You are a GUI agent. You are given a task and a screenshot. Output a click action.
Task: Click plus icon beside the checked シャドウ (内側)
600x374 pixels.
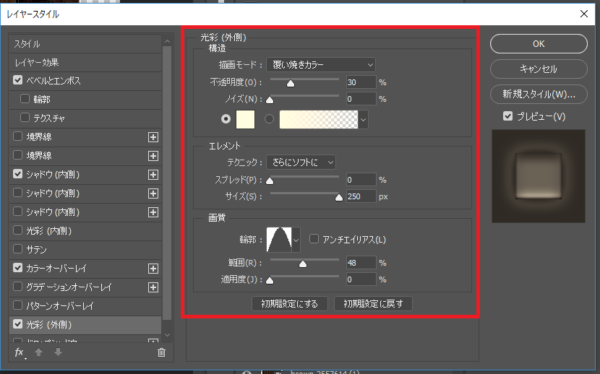pos(153,175)
